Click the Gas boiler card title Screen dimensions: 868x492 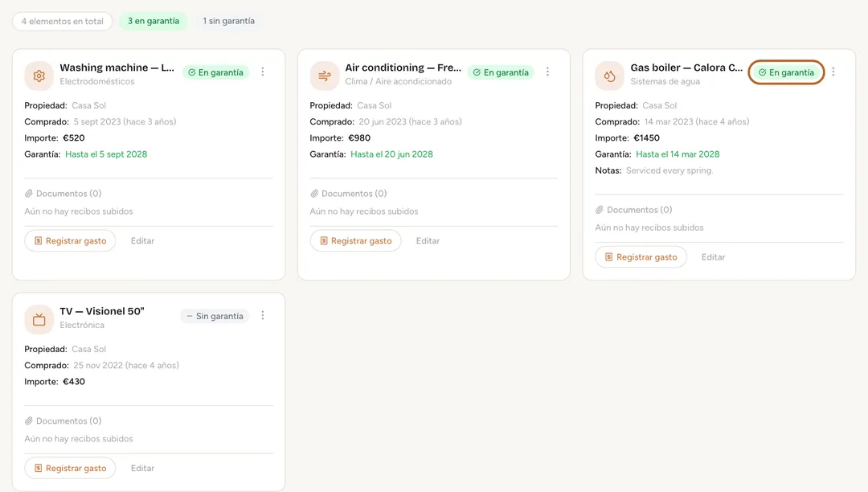[x=686, y=68]
